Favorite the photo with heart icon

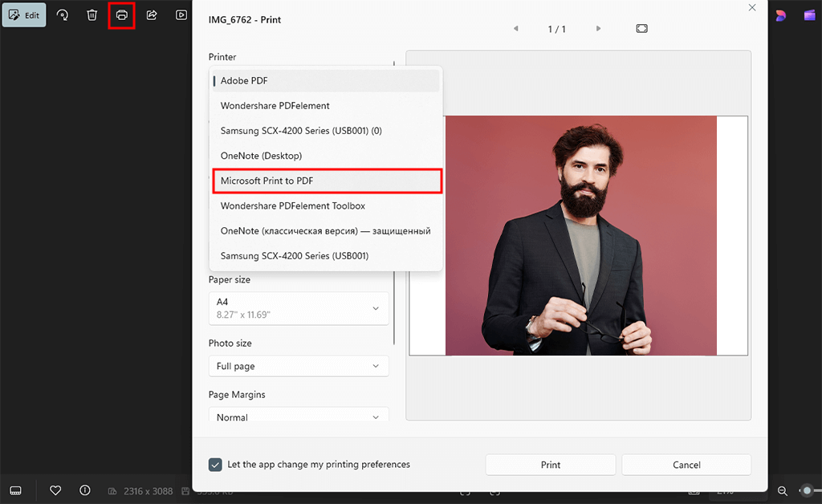pyautogui.click(x=55, y=490)
